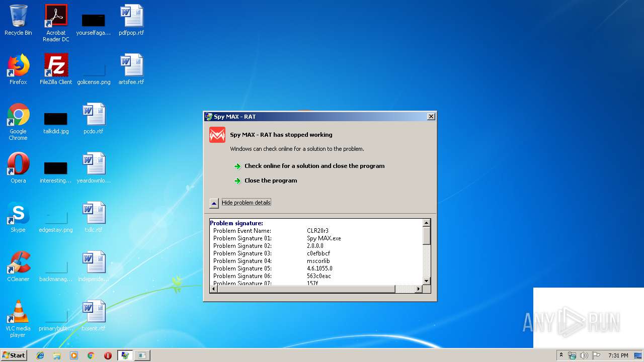This screenshot has height=362, width=644.
Task: Show hidden system tray icons
Action: click(x=561, y=355)
